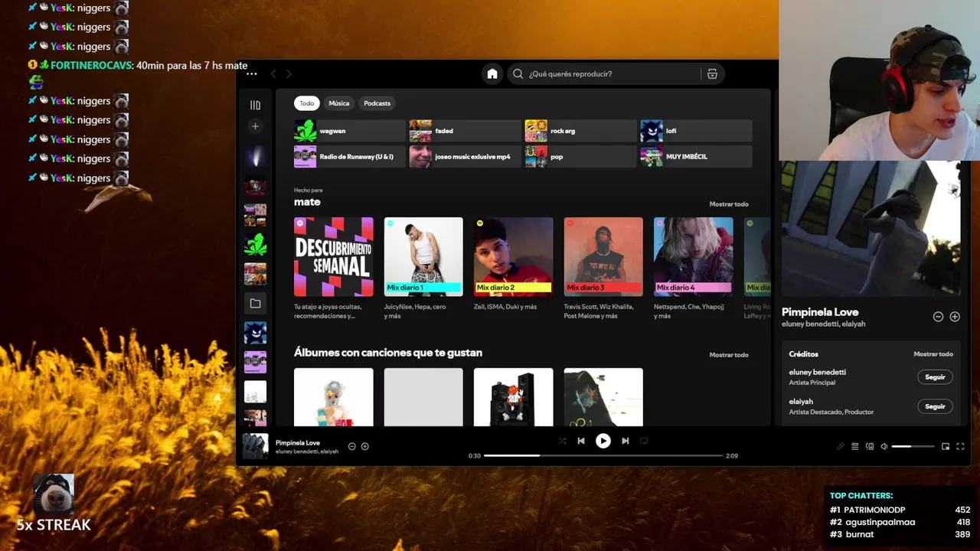Open Pimpinela Love title in right panel
Viewport: 980px width, 551px height.
coord(820,312)
